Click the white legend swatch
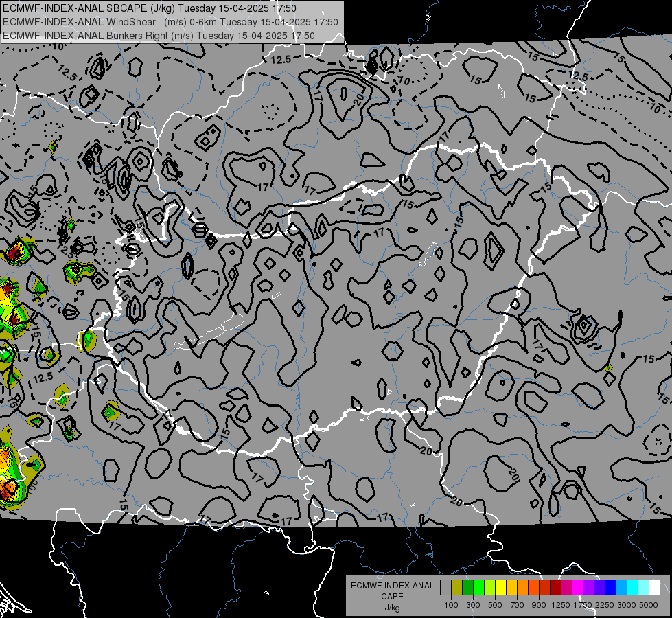The width and height of the screenshot is (672, 618). point(655,588)
